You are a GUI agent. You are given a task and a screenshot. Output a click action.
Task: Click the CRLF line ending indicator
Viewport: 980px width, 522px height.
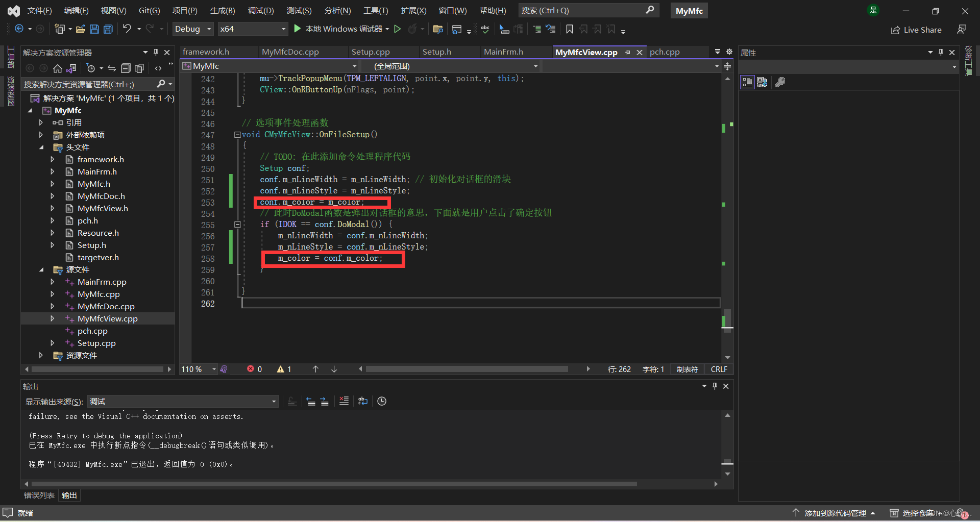[719, 369]
